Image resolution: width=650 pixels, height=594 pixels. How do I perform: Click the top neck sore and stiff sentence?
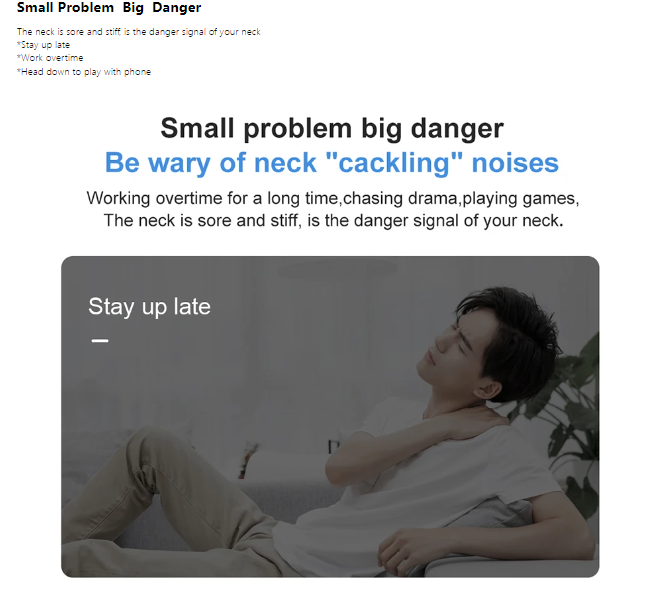coord(138,32)
